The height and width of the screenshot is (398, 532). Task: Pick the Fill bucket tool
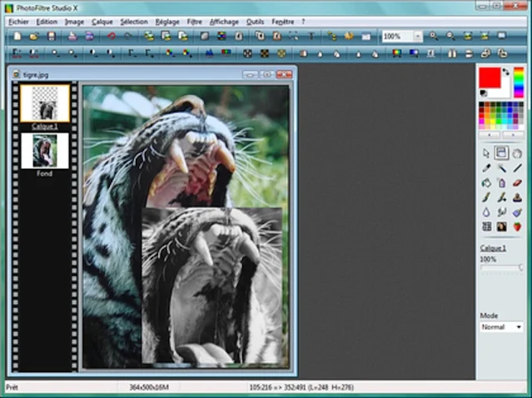[486, 183]
